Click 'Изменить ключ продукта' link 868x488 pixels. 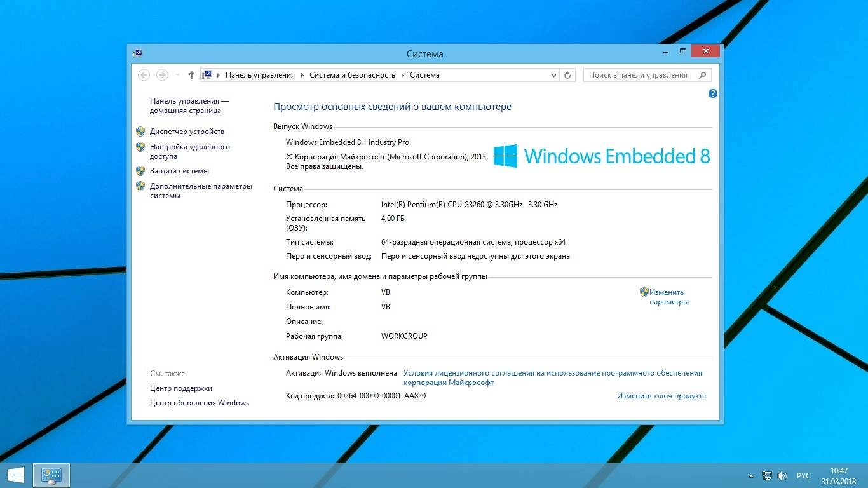661,396
